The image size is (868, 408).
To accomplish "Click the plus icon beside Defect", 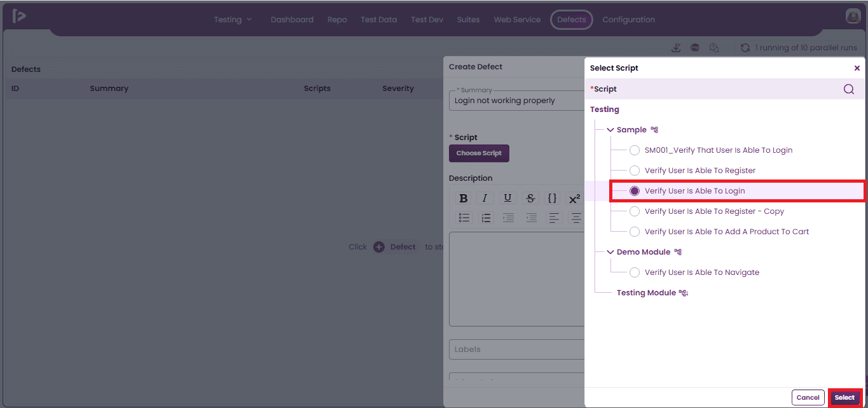I will click(379, 247).
